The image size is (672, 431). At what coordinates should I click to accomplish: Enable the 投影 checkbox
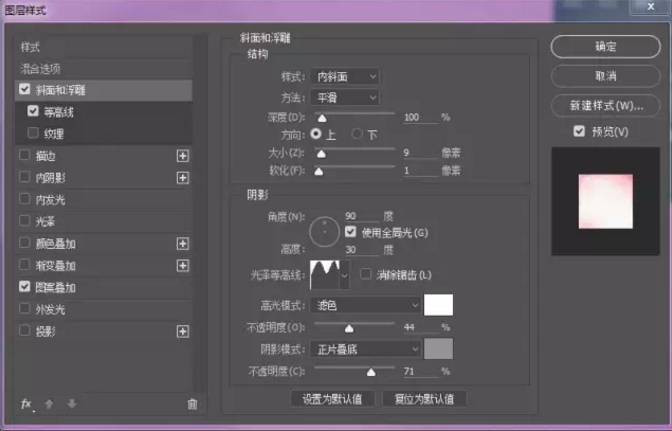pos(25,330)
